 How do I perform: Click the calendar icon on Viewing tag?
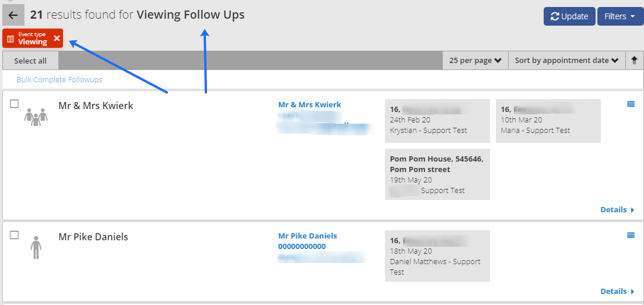pyautogui.click(x=10, y=38)
